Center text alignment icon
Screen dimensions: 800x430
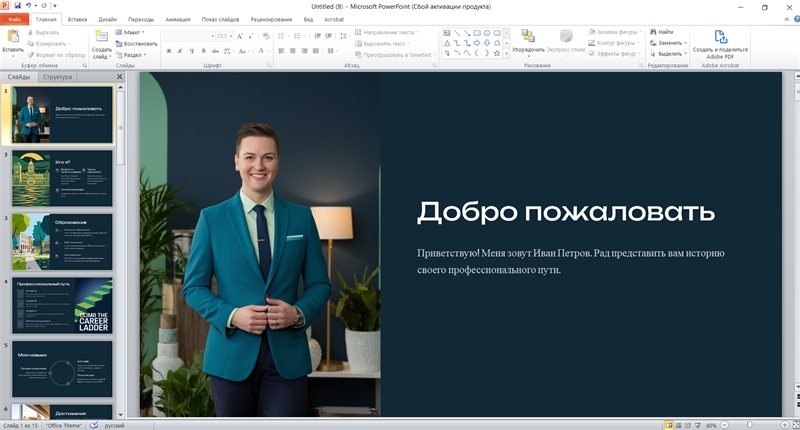tap(292, 50)
